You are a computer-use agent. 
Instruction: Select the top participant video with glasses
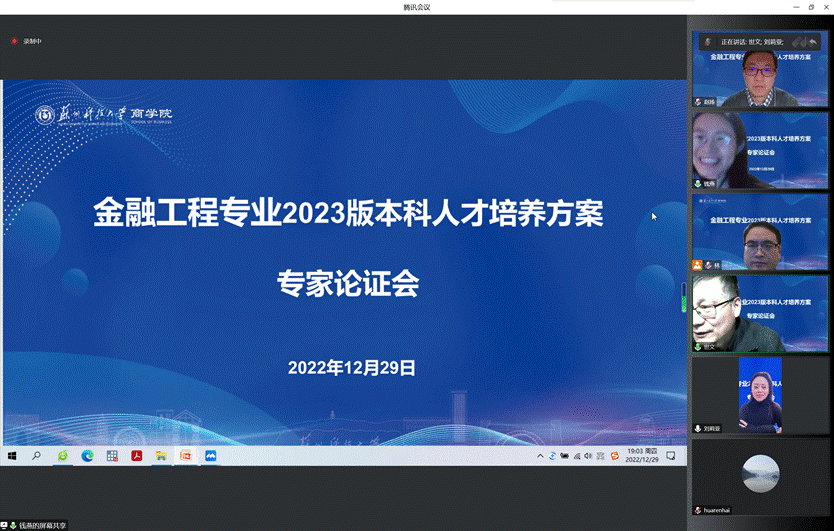(x=760, y=75)
